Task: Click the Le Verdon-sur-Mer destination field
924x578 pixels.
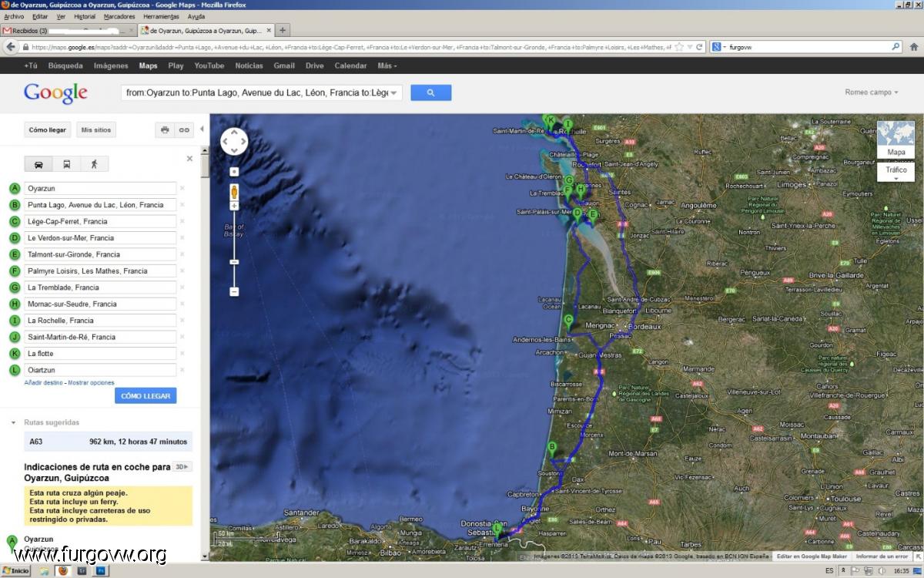Action: pyautogui.click(x=100, y=238)
